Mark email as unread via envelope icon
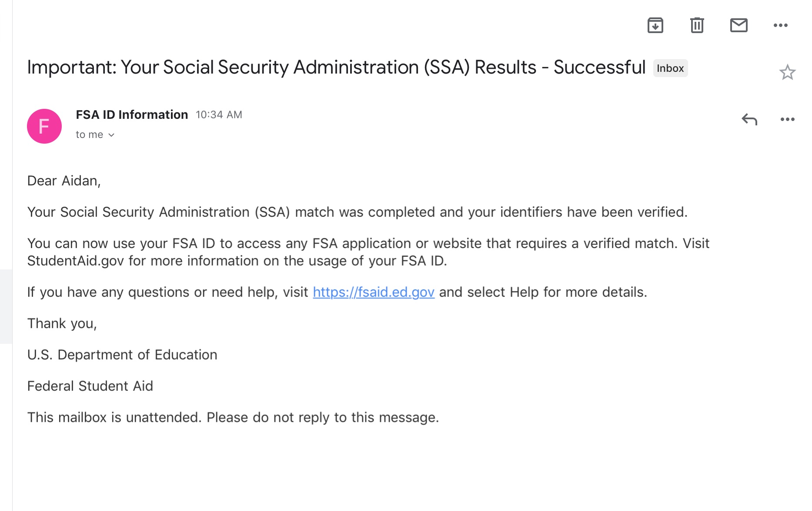812x511 pixels. (x=738, y=25)
